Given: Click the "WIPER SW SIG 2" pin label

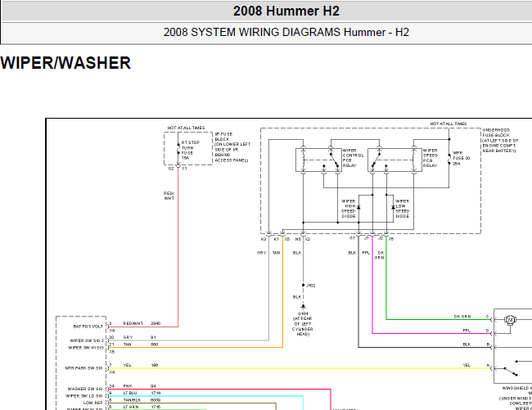Looking at the screenshot, I should coord(87,340).
